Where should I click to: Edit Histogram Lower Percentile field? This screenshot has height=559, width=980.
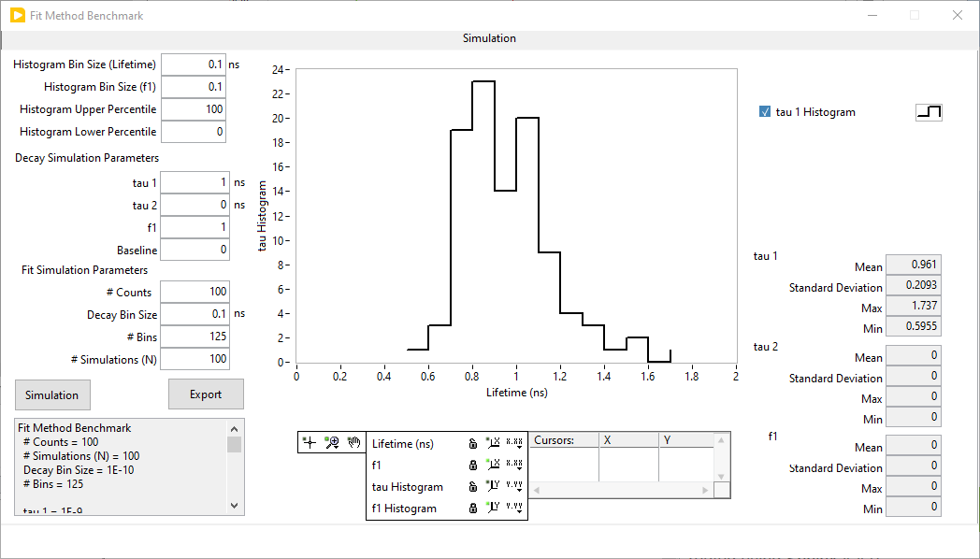pos(194,132)
